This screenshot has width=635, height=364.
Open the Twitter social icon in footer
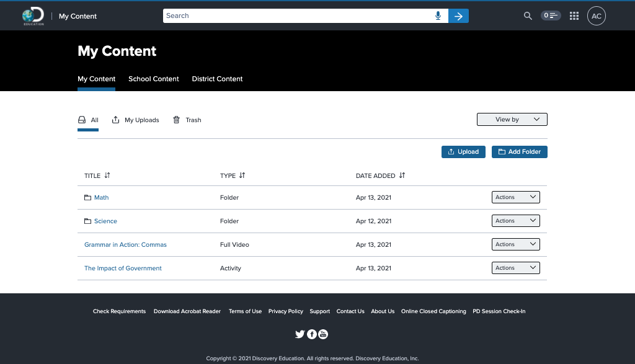tap(300, 334)
